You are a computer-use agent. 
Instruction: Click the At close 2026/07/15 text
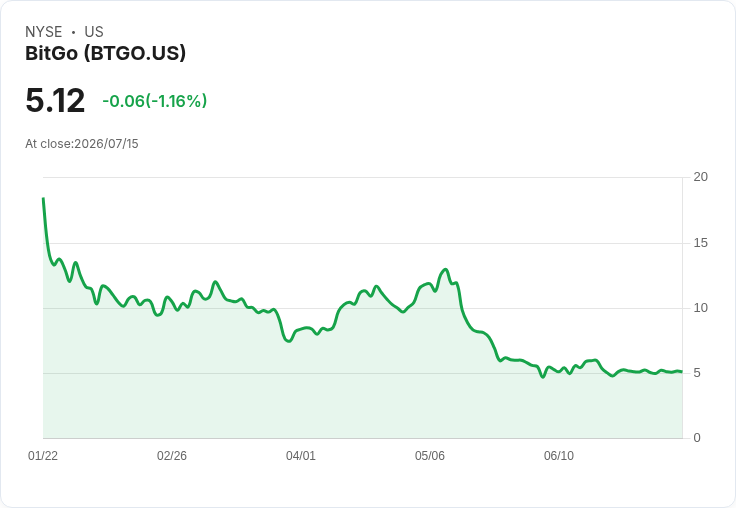[82, 144]
